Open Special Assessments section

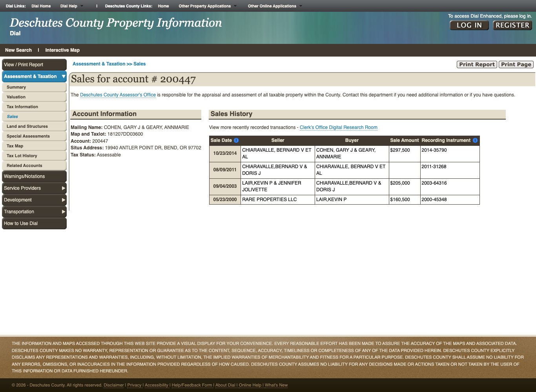pyautogui.click(x=34, y=136)
